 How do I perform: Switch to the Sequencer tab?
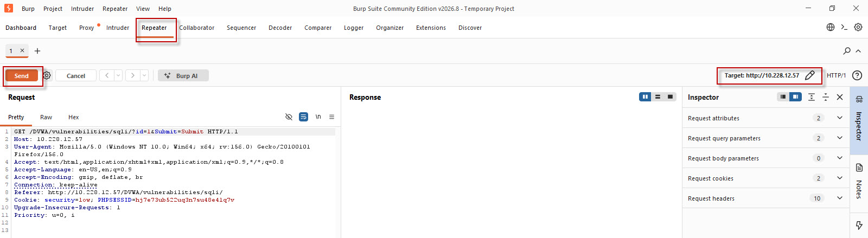point(241,28)
